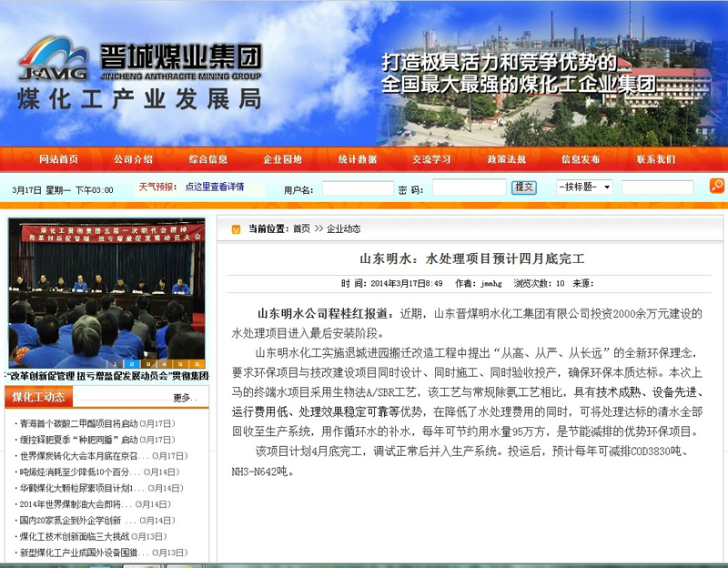Open news 世界煤炭转化大会本月底在京召

85,456
